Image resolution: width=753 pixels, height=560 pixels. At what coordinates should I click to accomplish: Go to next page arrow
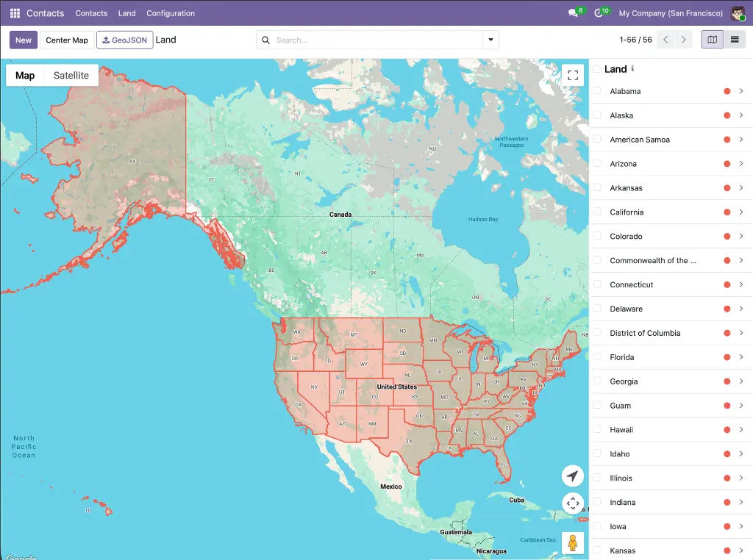click(683, 40)
